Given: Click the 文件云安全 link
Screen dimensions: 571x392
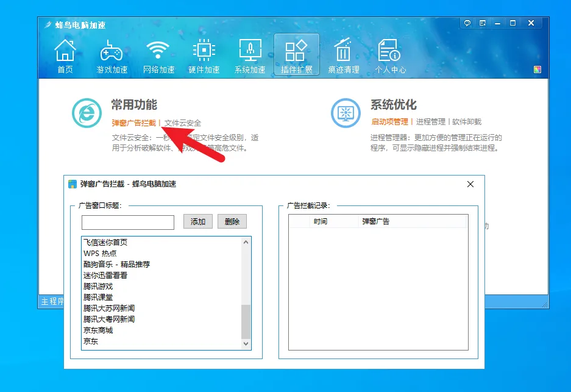Looking at the screenshot, I should pos(182,123).
